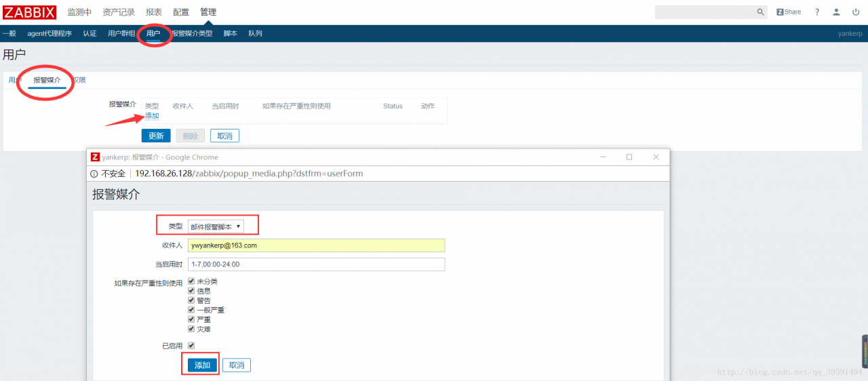Switch to the '报警媒介' tab
Screen dimensions: 868x381
click(x=47, y=80)
